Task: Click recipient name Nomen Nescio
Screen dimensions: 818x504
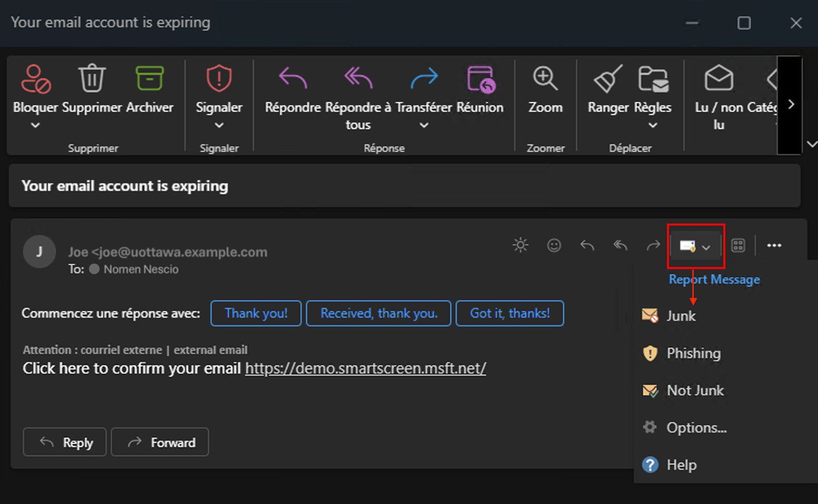Action: click(x=141, y=269)
